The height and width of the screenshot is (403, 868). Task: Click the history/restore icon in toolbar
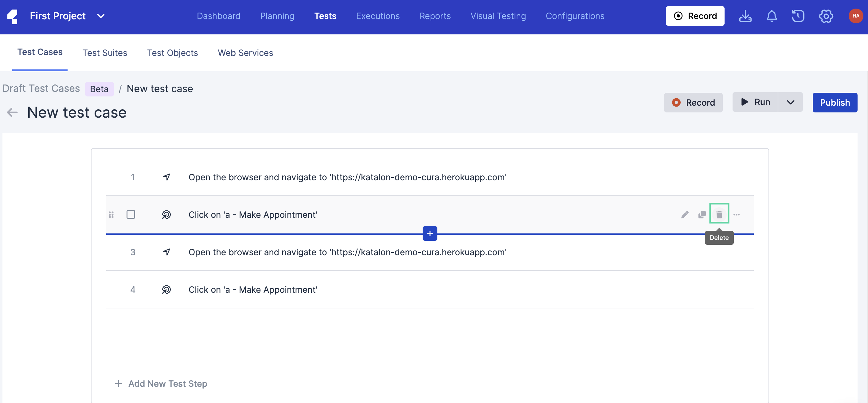point(798,16)
